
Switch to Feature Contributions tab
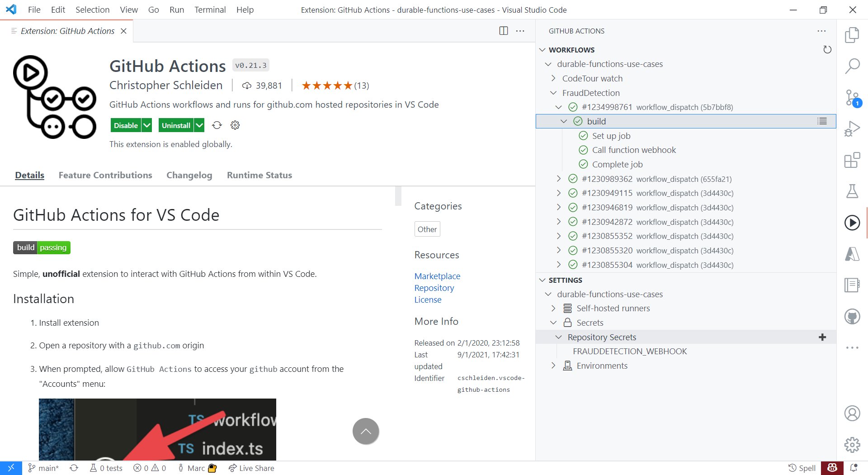coord(105,175)
